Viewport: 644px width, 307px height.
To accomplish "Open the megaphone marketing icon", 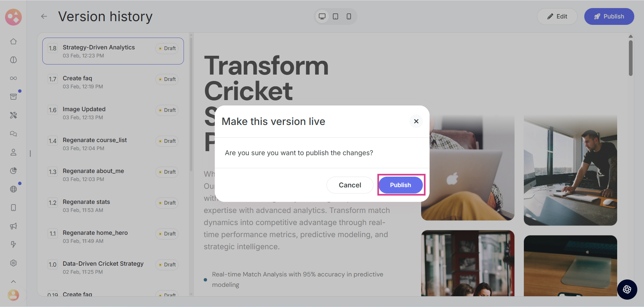I will [13, 226].
